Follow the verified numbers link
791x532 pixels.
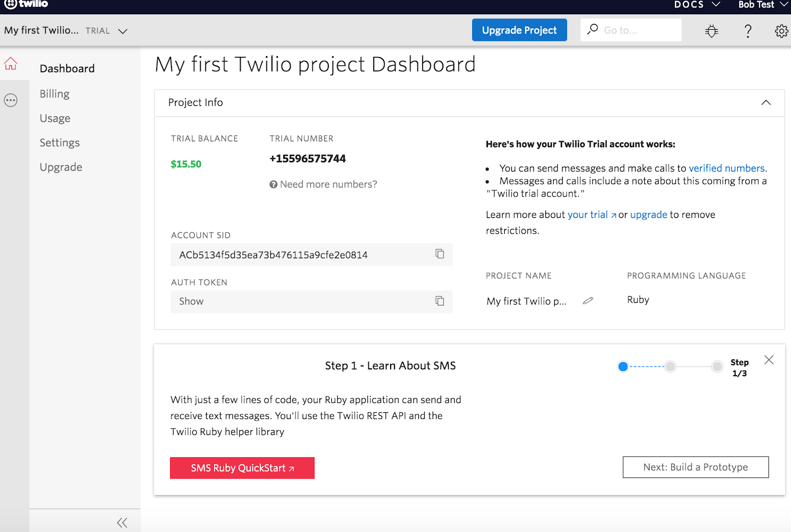(727, 168)
